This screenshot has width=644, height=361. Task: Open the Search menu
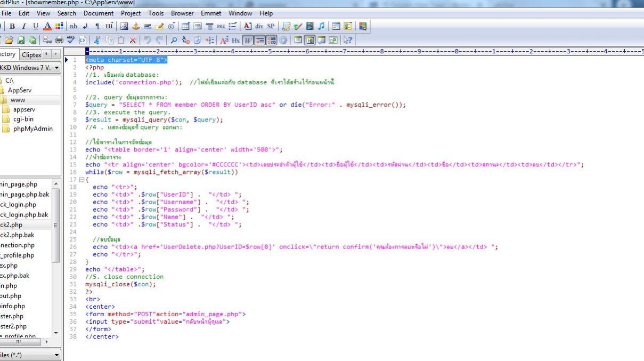click(67, 13)
